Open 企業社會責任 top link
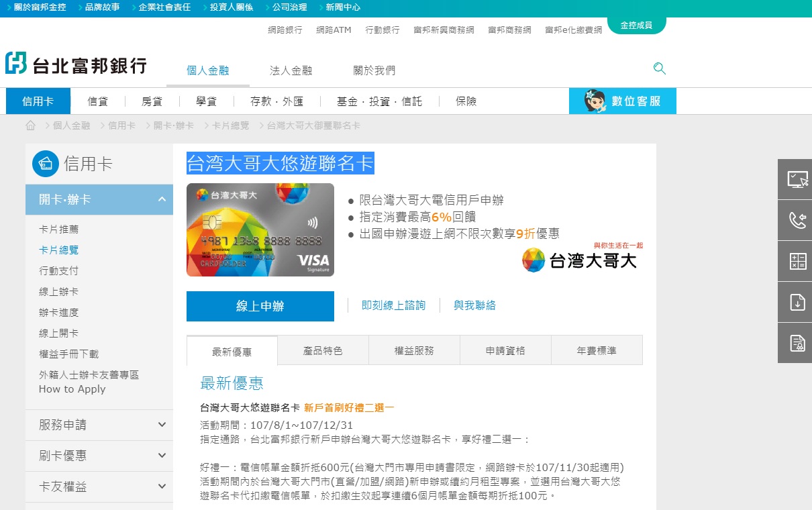The image size is (812, 510). click(x=164, y=7)
